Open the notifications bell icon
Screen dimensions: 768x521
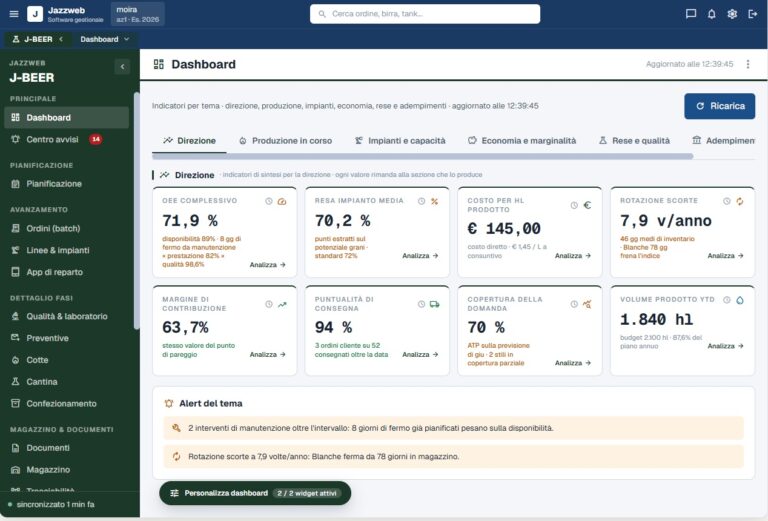point(711,14)
